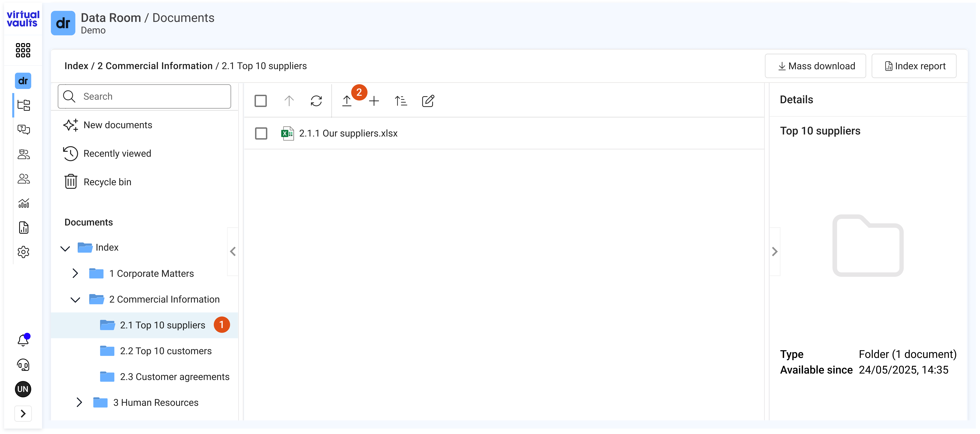This screenshot has height=434, width=980.
Task: Click the plus icon to add folder
Action: [374, 101]
